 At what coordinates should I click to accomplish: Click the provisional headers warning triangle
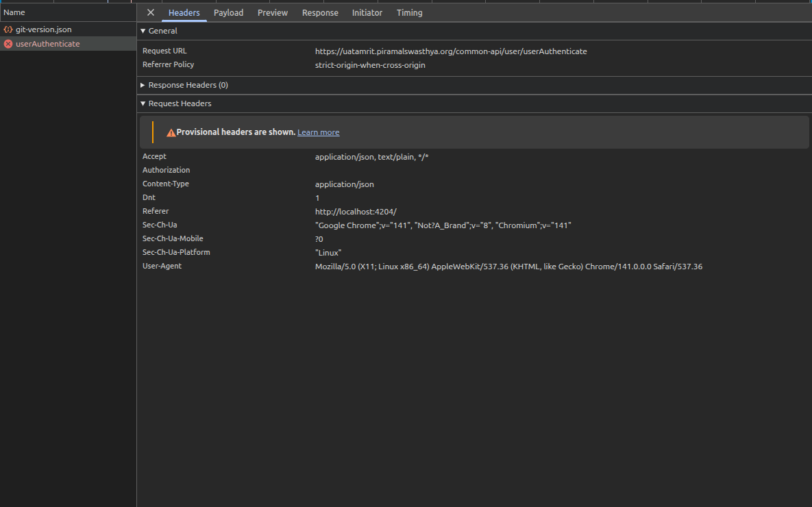coord(171,132)
